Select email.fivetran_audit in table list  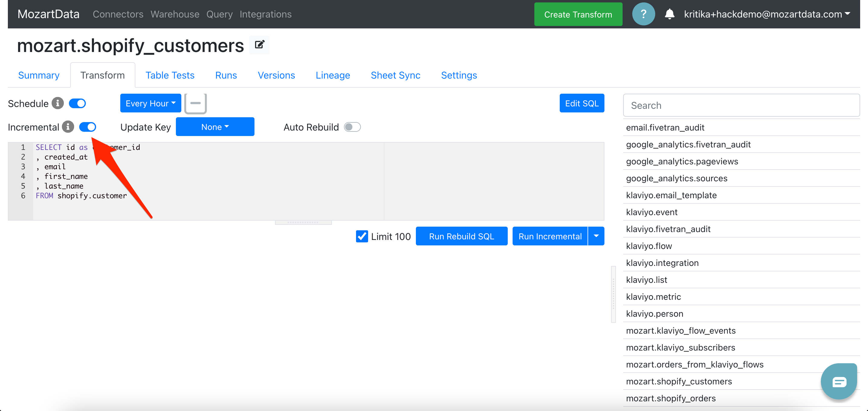[741, 127]
